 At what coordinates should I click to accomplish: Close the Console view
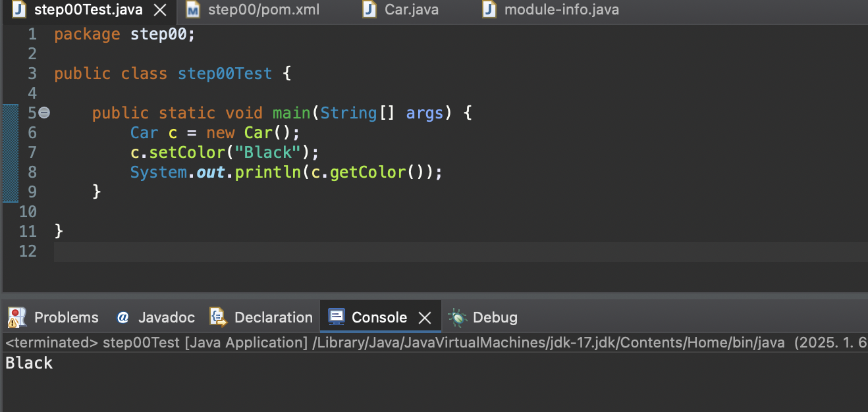pos(425,318)
